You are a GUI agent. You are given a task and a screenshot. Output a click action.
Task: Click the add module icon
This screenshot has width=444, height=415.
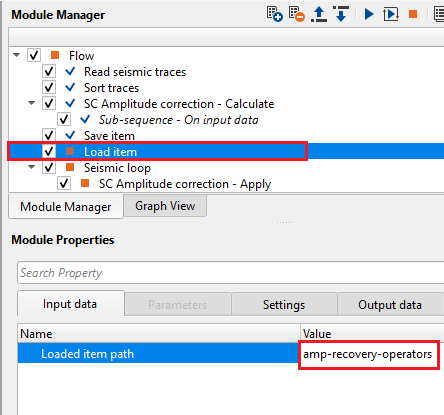click(x=275, y=14)
